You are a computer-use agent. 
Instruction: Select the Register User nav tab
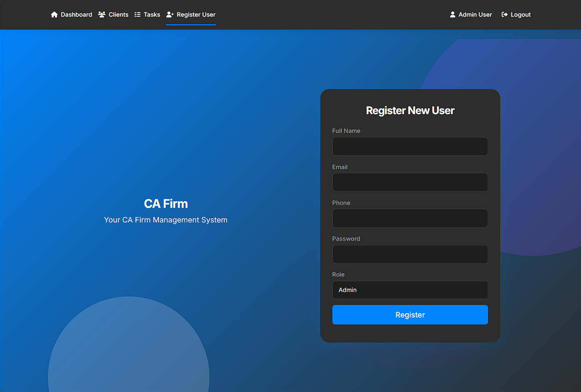point(191,15)
